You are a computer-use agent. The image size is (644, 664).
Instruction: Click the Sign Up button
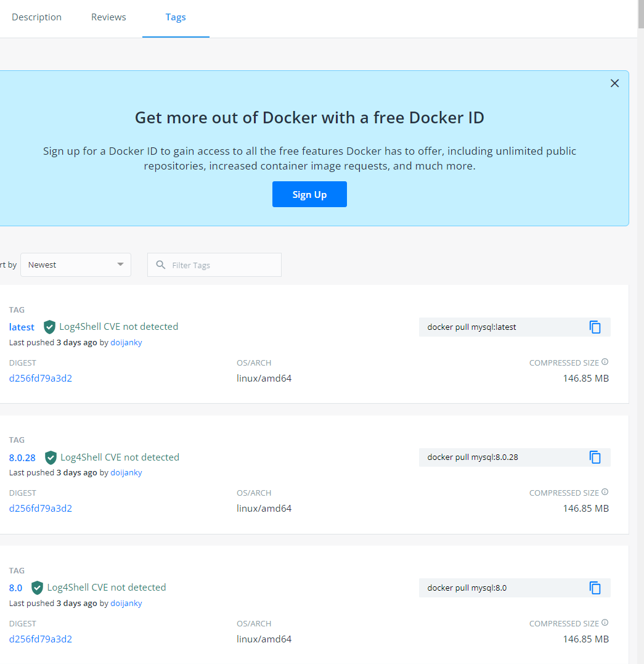[x=309, y=194]
